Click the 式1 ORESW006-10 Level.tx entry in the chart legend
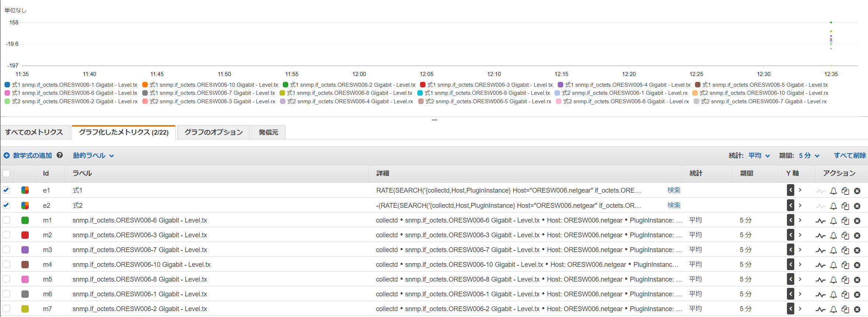Viewport: 868px width, 317px height. pos(210,85)
